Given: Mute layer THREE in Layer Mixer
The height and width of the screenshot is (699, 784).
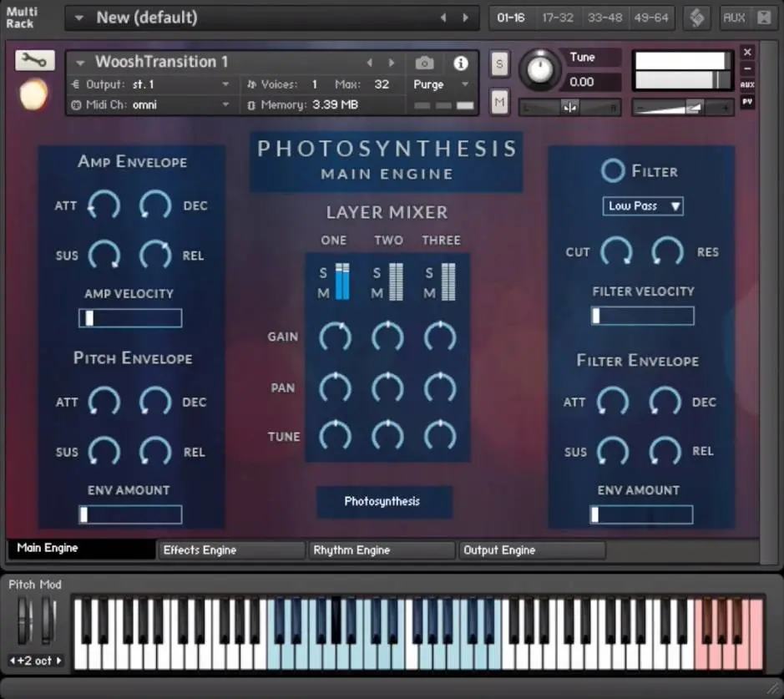Looking at the screenshot, I should 429,293.
